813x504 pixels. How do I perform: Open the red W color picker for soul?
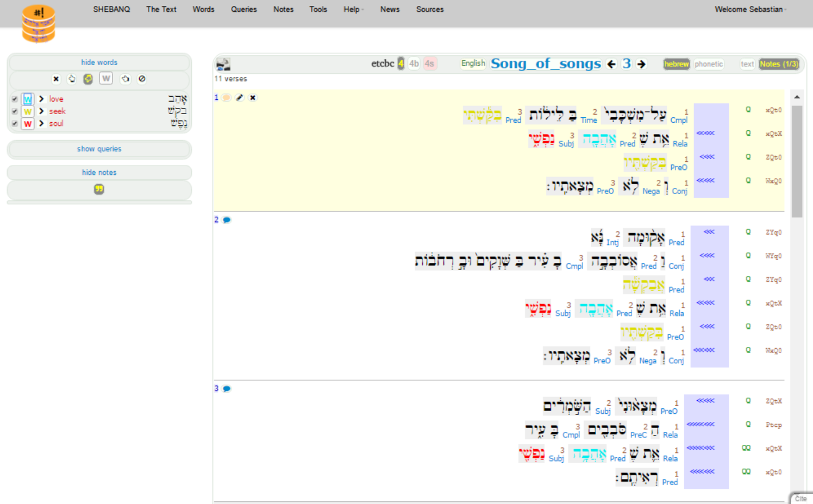28,124
